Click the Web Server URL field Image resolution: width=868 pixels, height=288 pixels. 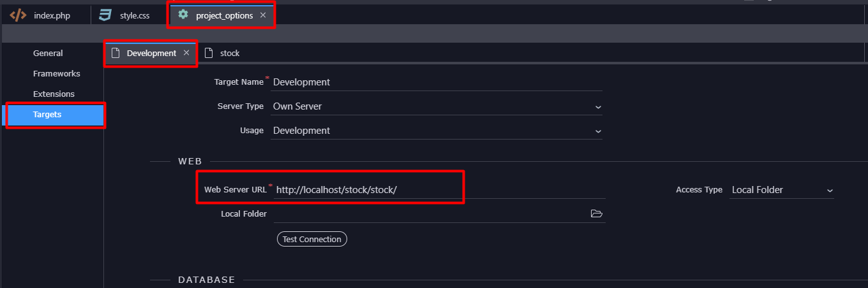(x=439, y=190)
